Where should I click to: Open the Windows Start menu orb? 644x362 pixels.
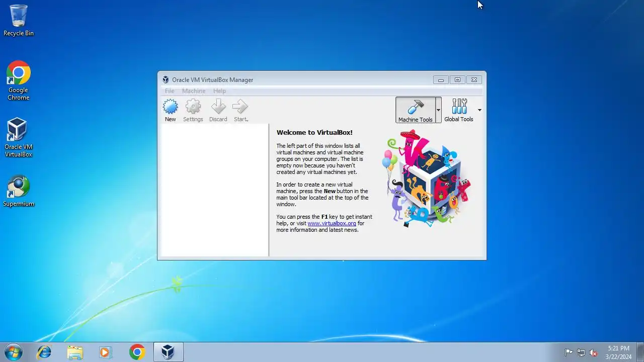coord(13,352)
